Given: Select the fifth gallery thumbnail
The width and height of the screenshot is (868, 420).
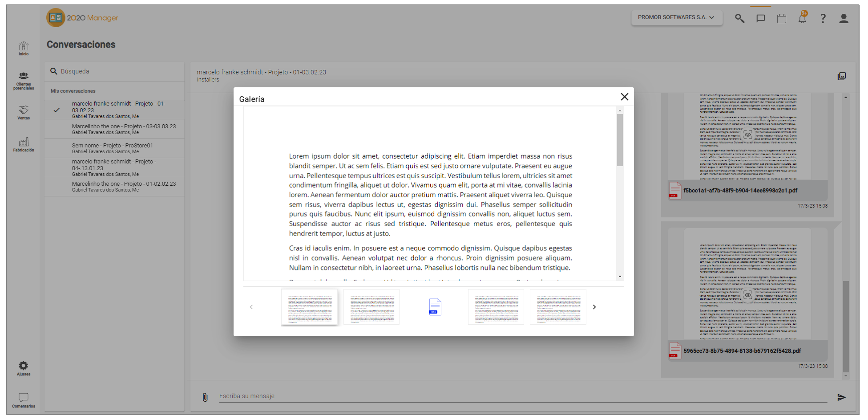Looking at the screenshot, I should 558,307.
